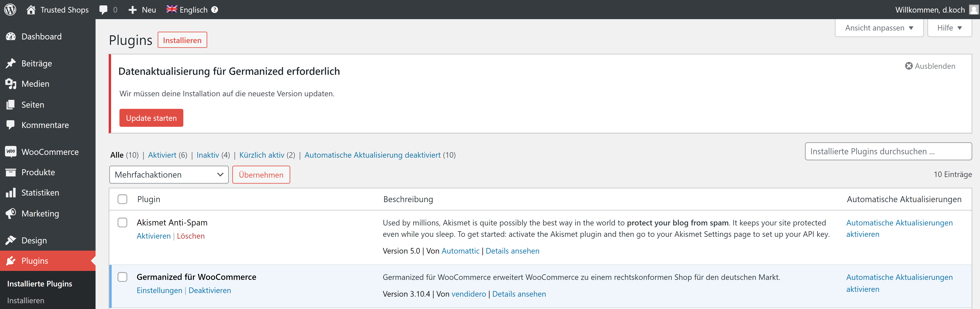The width and height of the screenshot is (980, 309).
Task: Click the WooCommerce woo icon
Action: [x=11, y=152]
